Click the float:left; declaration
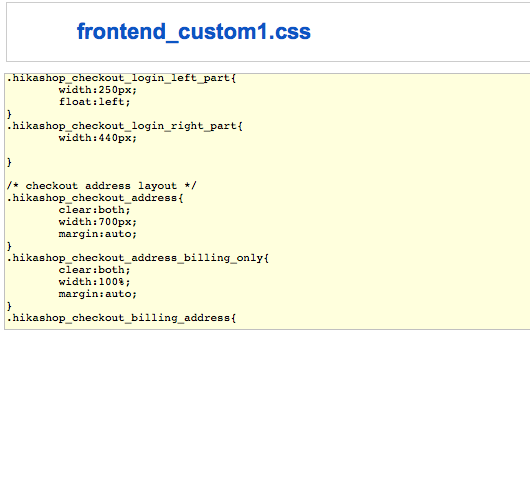The image size is (530, 487). pyautogui.click(x=94, y=102)
